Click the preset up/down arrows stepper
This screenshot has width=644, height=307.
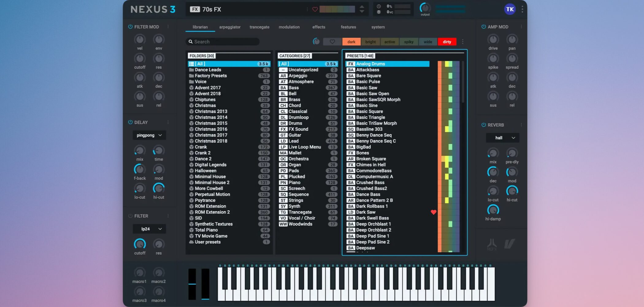[362, 9]
